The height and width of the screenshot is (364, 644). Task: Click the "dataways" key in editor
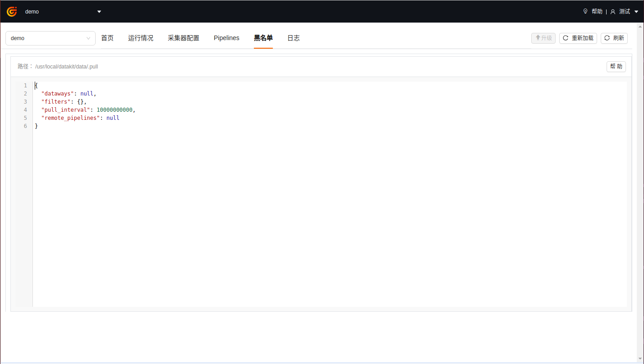tap(58, 94)
